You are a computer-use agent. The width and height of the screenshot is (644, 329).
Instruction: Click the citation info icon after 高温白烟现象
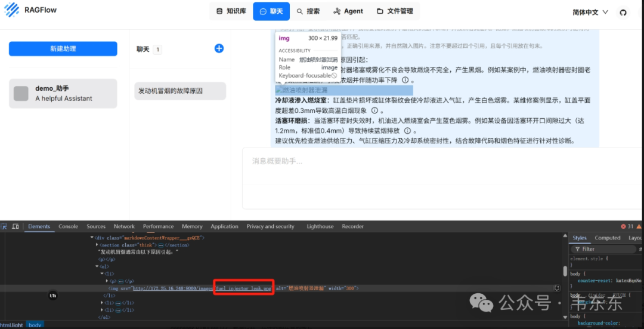[x=374, y=110]
